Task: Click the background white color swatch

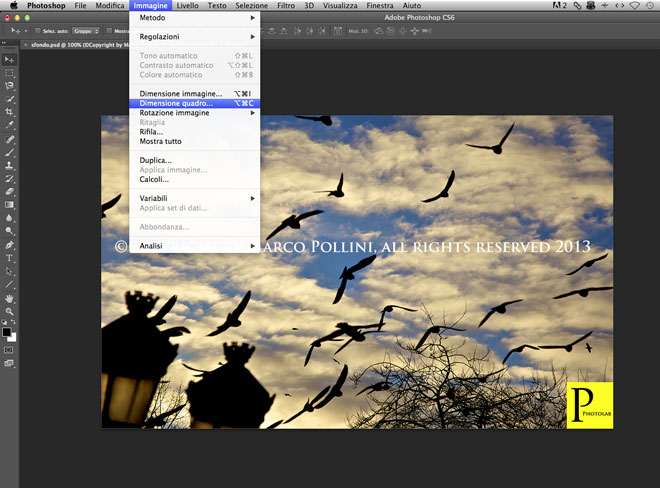Action: 13,338
